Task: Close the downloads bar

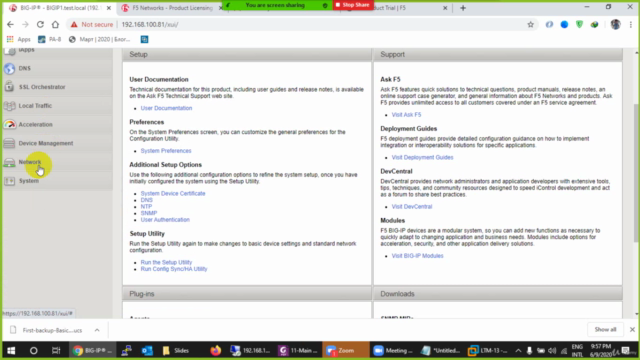Action: (632, 329)
